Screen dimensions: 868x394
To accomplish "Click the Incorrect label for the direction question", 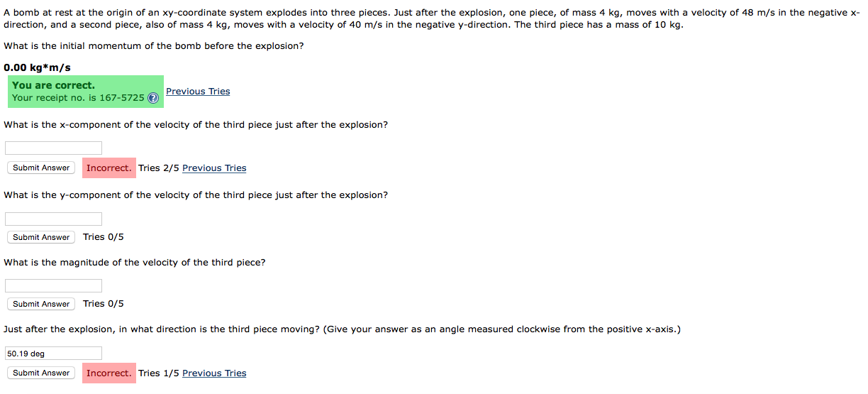I will 108,373.
